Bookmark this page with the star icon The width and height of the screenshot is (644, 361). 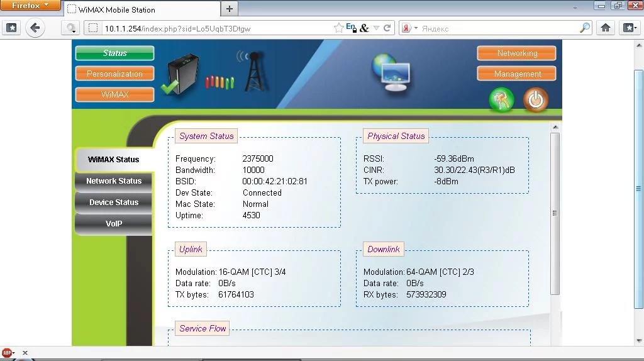click(x=339, y=28)
